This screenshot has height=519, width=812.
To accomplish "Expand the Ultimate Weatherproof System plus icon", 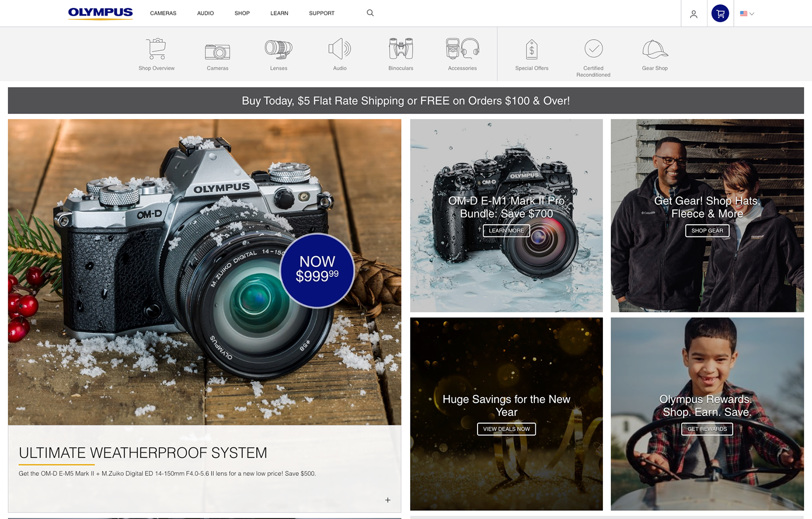I will 388,500.
